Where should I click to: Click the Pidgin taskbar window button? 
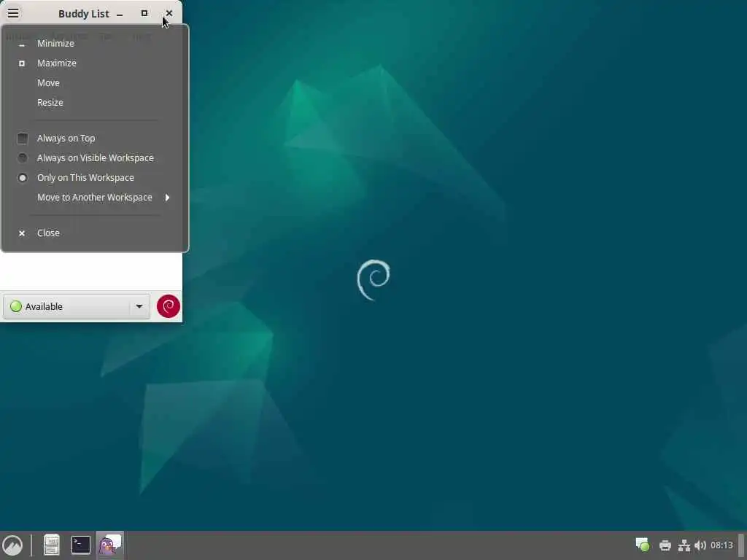coord(110,545)
